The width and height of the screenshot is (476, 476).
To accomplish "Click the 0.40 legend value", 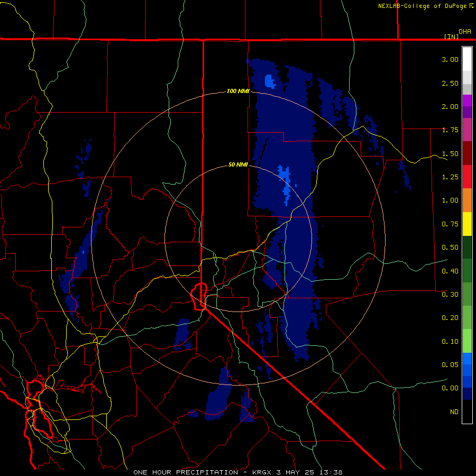I will pos(450,271).
